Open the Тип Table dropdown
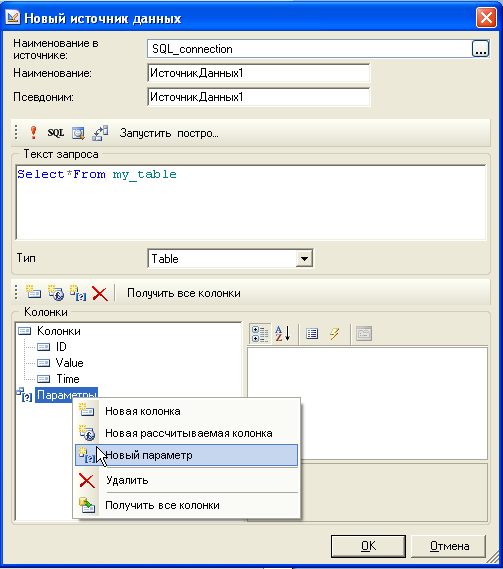The height and width of the screenshot is (569, 503). pos(304,259)
